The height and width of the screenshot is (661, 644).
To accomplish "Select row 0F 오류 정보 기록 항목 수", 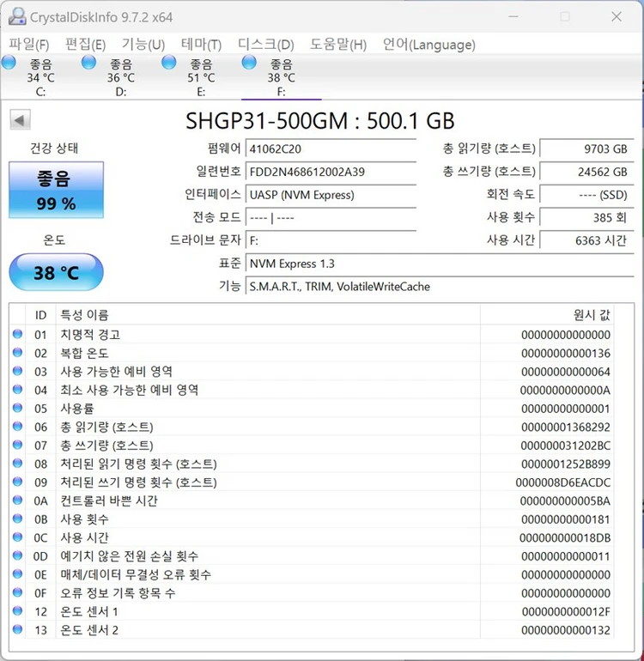I will (312, 593).
